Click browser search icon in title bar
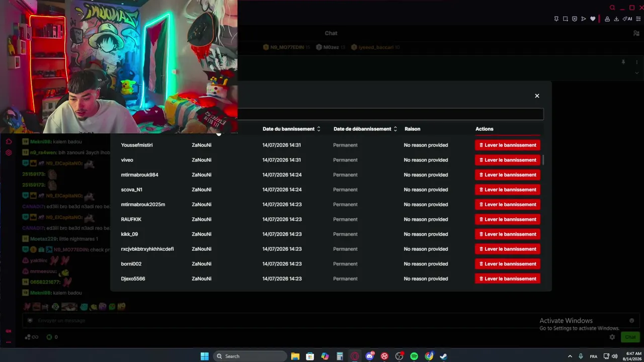Viewport: 644px width, 362px height. [x=612, y=8]
